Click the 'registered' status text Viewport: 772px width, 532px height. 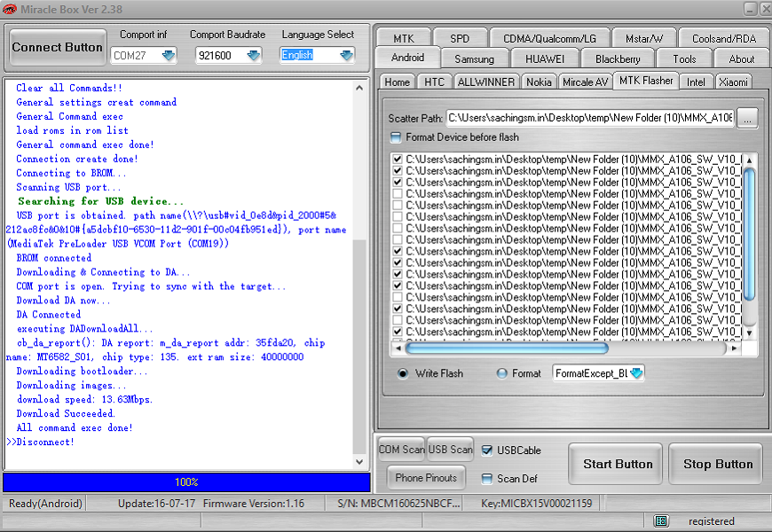pos(711,520)
